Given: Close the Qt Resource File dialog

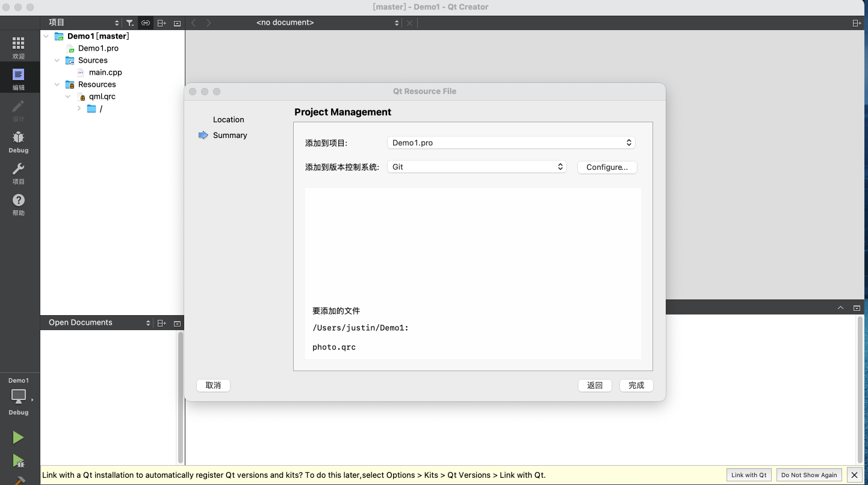Looking at the screenshot, I should [193, 92].
